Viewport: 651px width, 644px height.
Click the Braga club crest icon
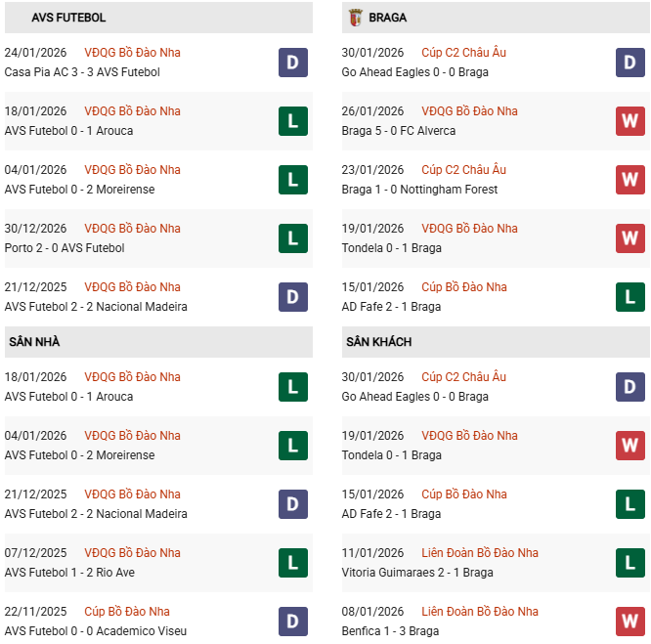coord(356,18)
